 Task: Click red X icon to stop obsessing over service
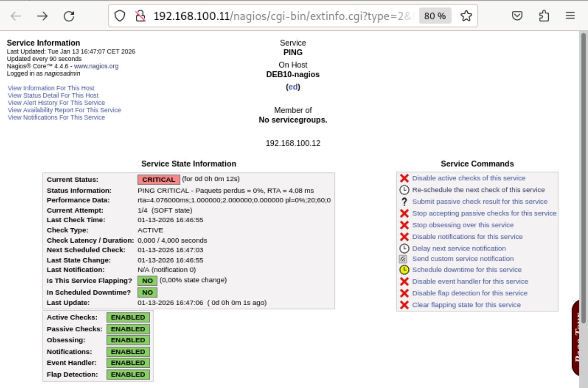point(405,225)
